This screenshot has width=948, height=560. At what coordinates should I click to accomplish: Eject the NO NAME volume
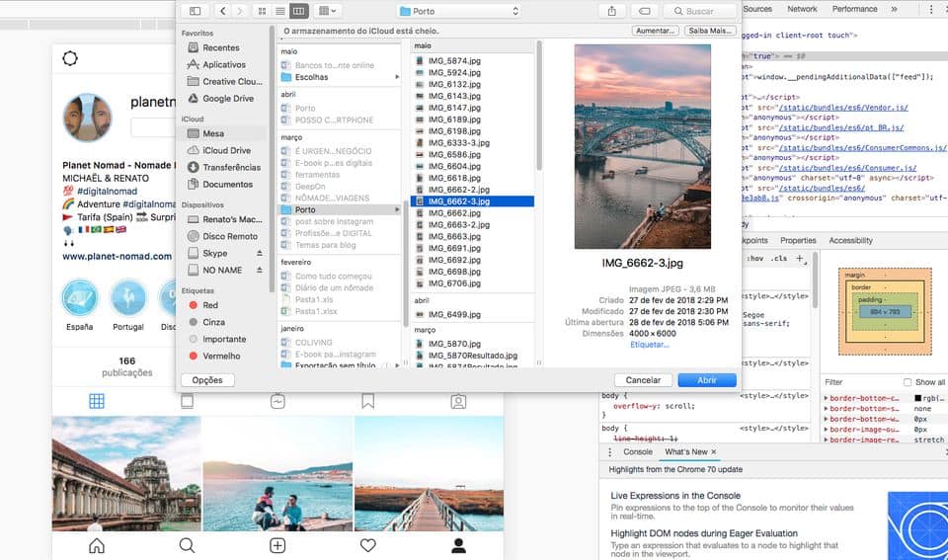pos(260,270)
